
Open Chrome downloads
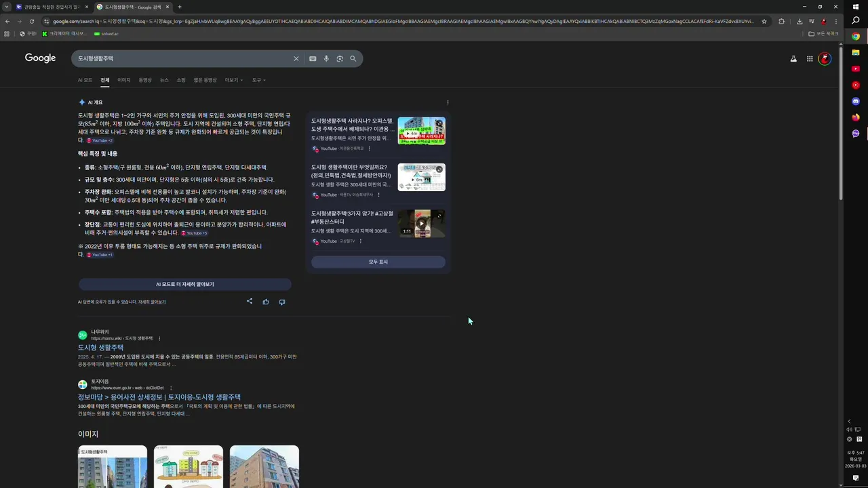(800, 21)
